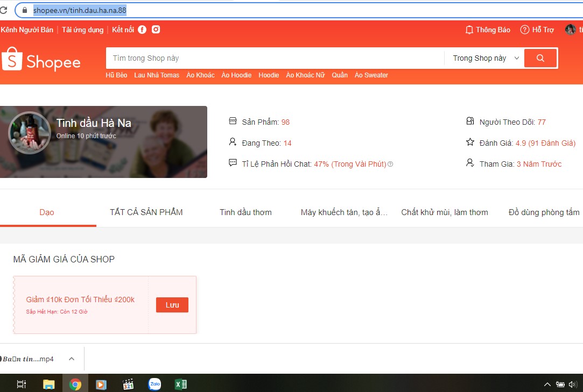Click the Sản Phẩm store icon
583x392 pixels.
[x=233, y=121]
